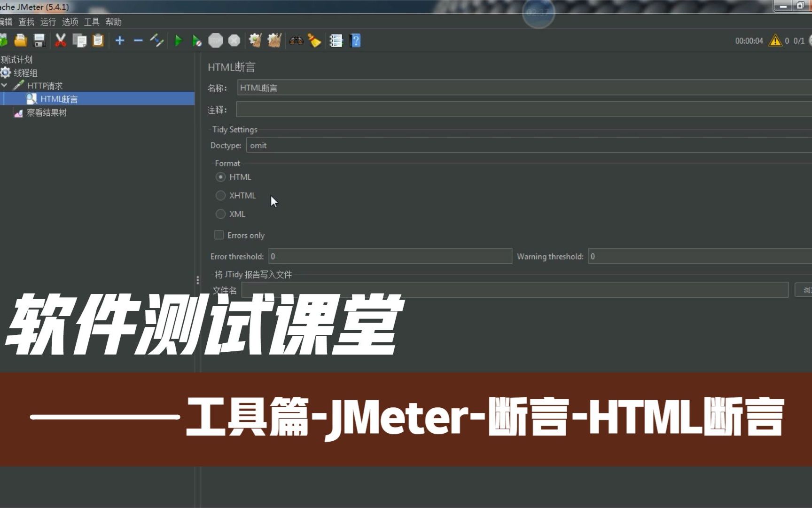The image size is (812, 508).
Task: Clear all results with double broom icon
Action: pyautogui.click(x=274, y=41)
